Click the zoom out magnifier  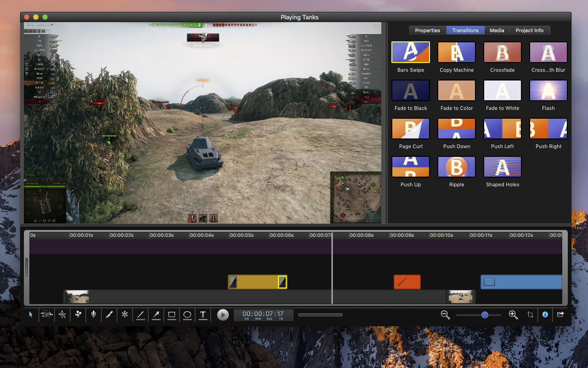pos(445,315)
